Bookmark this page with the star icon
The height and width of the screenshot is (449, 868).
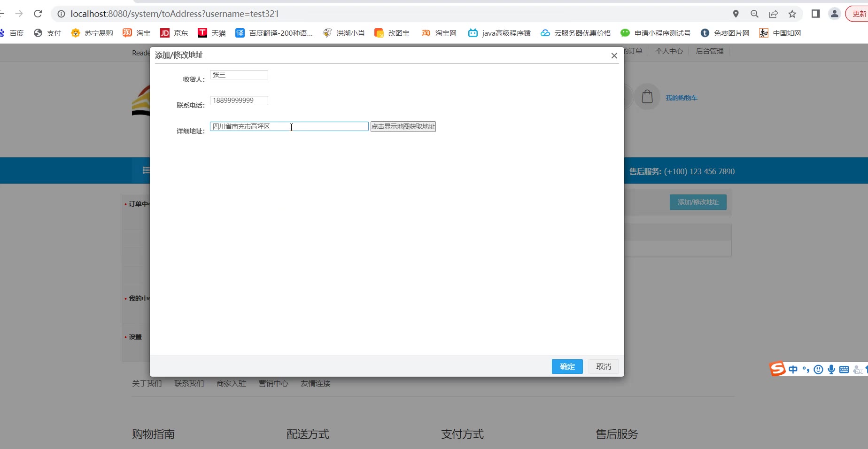pos(792,14)
